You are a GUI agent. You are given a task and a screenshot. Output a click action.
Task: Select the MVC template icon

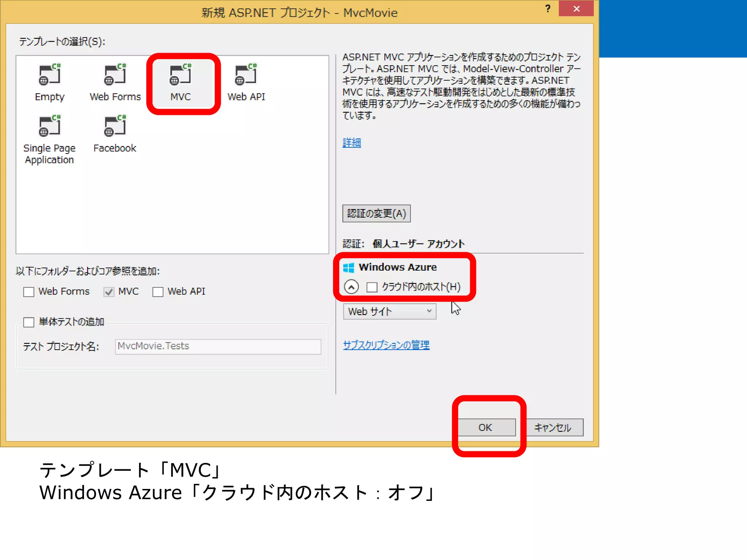(180, 74)
